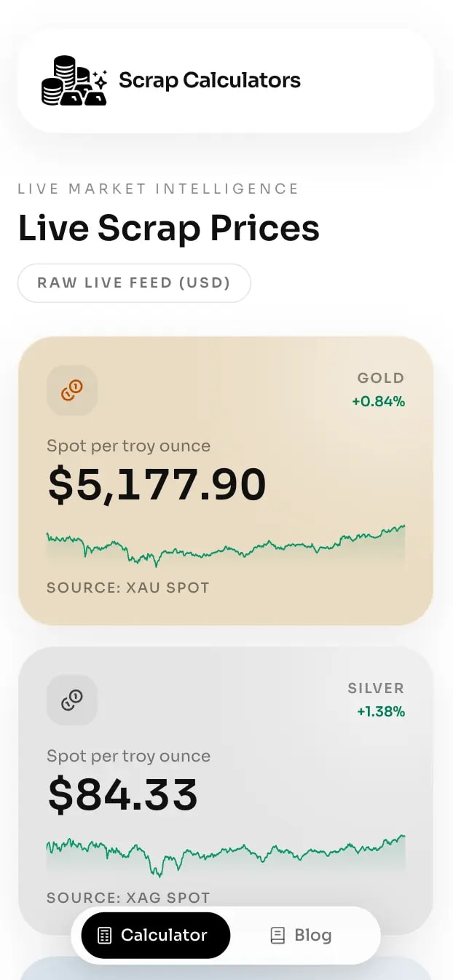Open the Calculator tab
The height and width of the screenshot is (980, 453).
pos(156,936)
